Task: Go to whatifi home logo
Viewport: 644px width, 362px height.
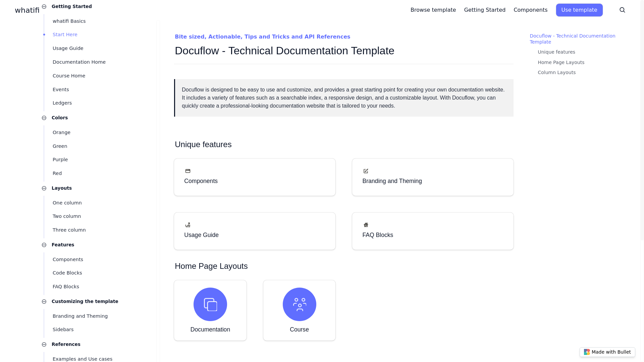Action: tap(27, 10)
